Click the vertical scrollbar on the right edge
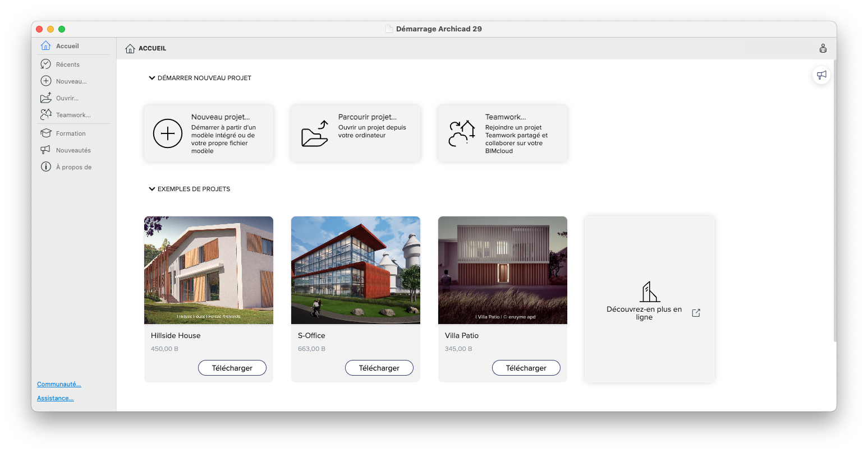 point(835,200)
